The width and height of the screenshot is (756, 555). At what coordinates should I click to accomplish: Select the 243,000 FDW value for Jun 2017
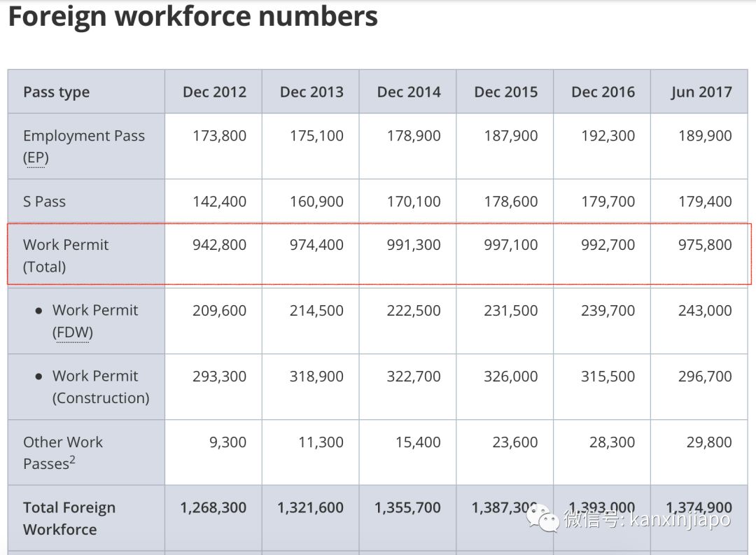pyautogui.click(x=704, y=311)
